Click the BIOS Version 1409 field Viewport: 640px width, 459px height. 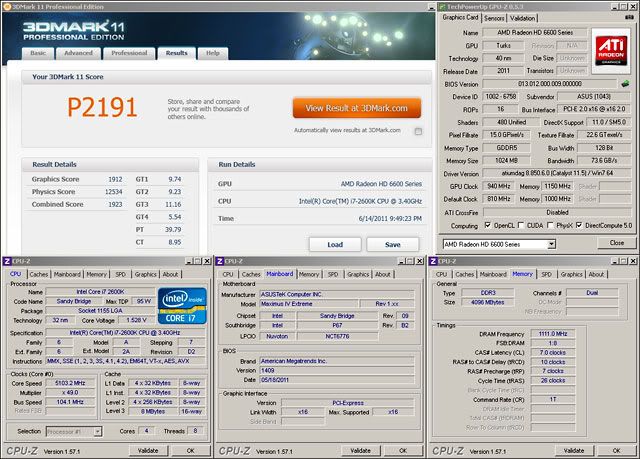pos(337,370)
